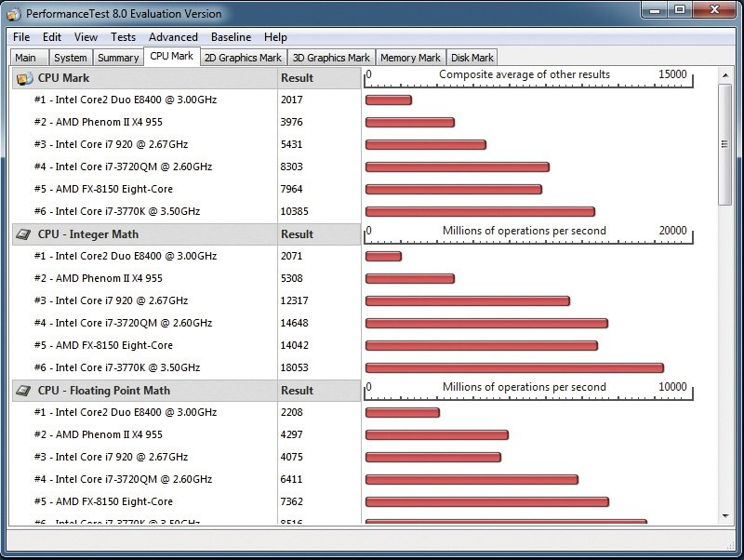744x560 pixels.
Task: Click the scrollbar down arrow
Action: (x=725, y=516)
